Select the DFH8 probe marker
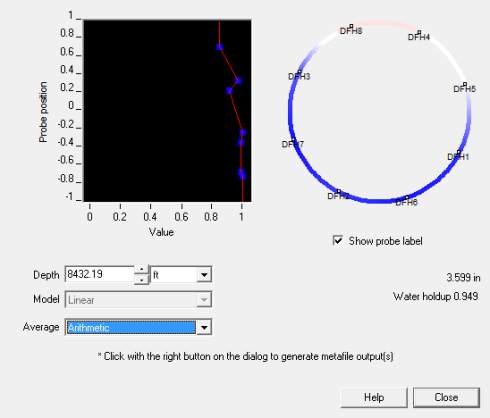Image resolution: width=490 pixels, height=418 pixels. 351,26
